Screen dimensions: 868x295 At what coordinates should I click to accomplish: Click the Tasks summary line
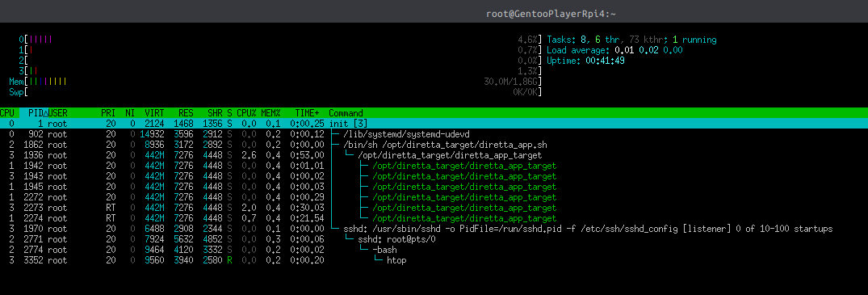[631, 40]
